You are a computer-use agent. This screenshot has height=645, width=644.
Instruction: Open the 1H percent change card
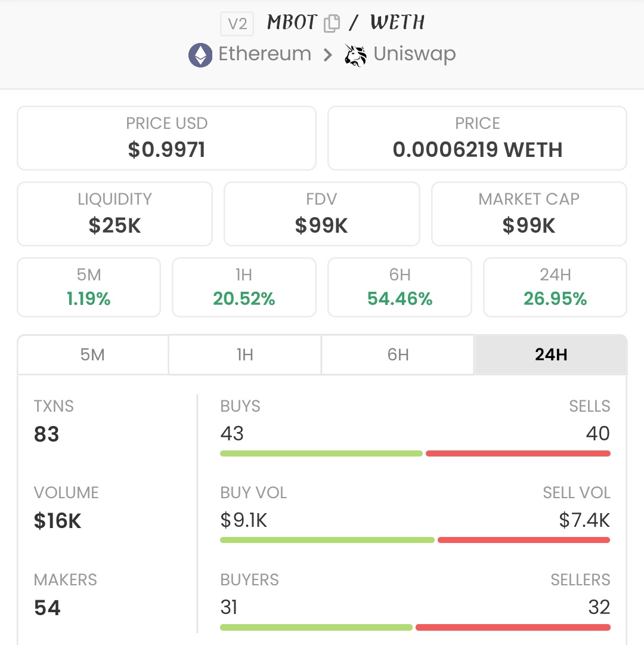tap(244, 287)
